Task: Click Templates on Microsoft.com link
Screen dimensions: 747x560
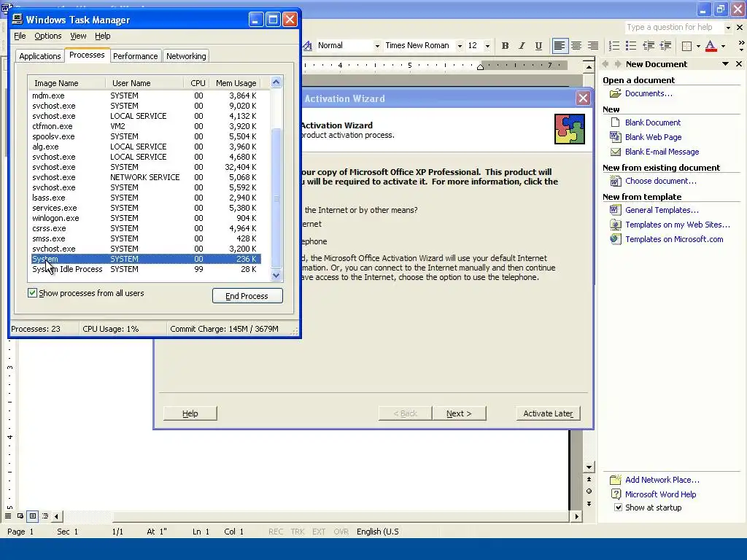Action: [x=674, y=239]
